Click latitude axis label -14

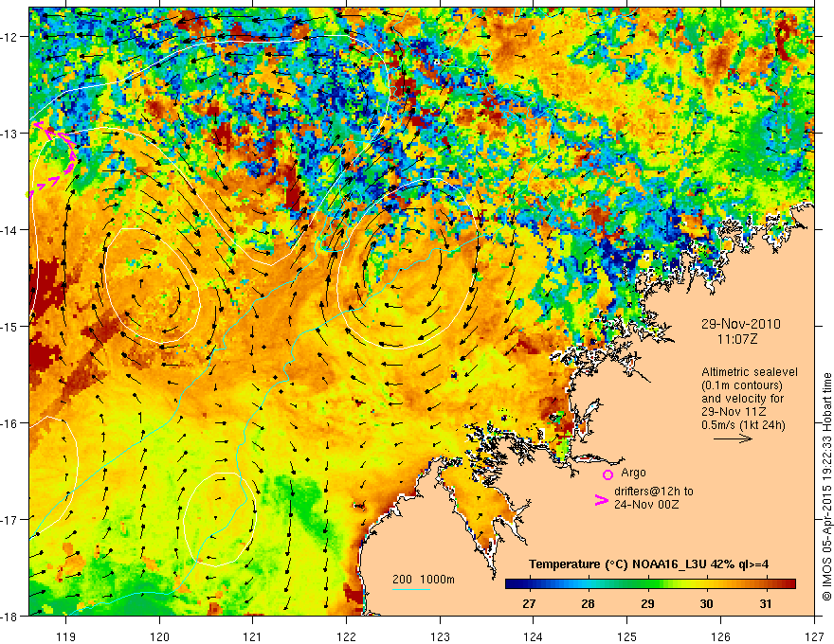coord(10,230)
